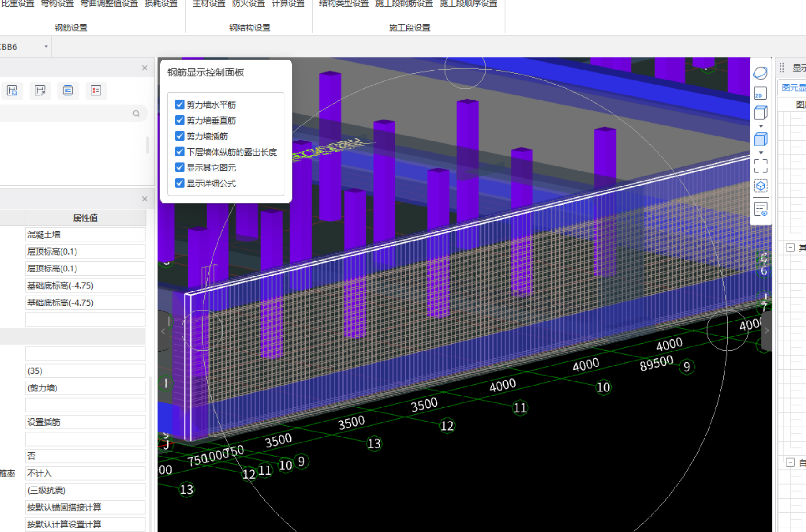This screenshot has width=806, height=532.
Task: Collapse the lower tree group in right panel
Action: 791,462
